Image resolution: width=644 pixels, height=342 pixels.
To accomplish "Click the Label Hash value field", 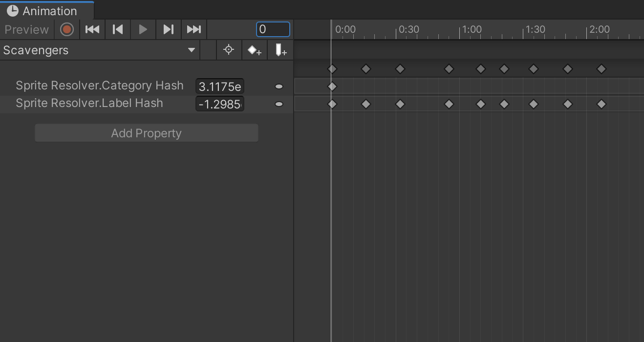I will [x=220, y=104].
